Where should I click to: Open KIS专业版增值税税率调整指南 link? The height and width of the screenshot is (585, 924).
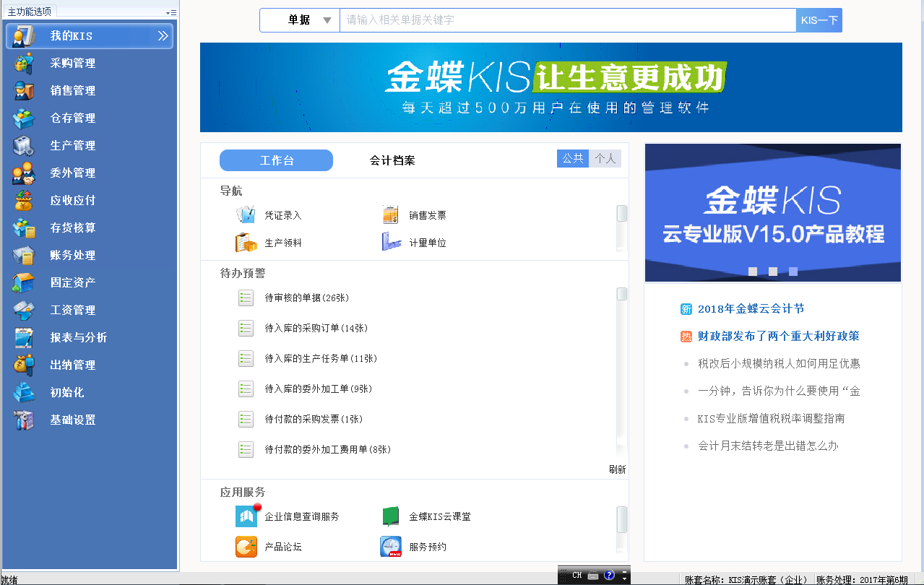click(772, 418)
